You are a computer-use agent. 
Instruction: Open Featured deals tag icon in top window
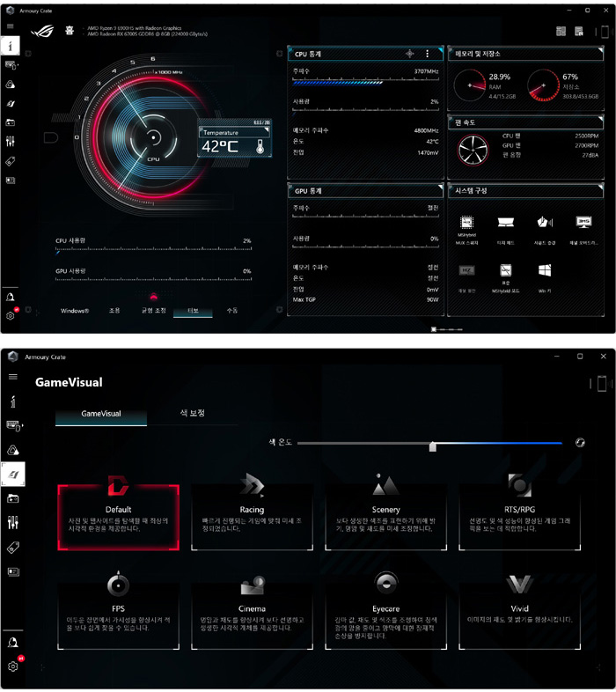tap(11, 161)
